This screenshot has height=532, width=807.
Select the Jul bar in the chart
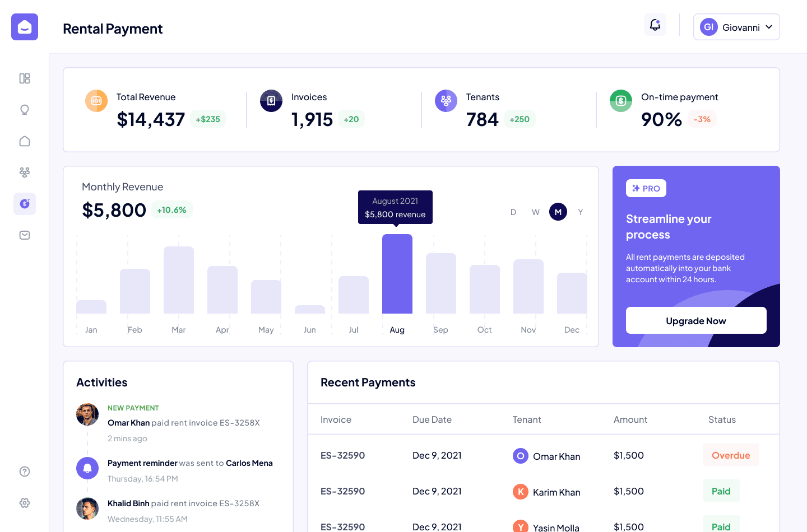click(354, 295)
